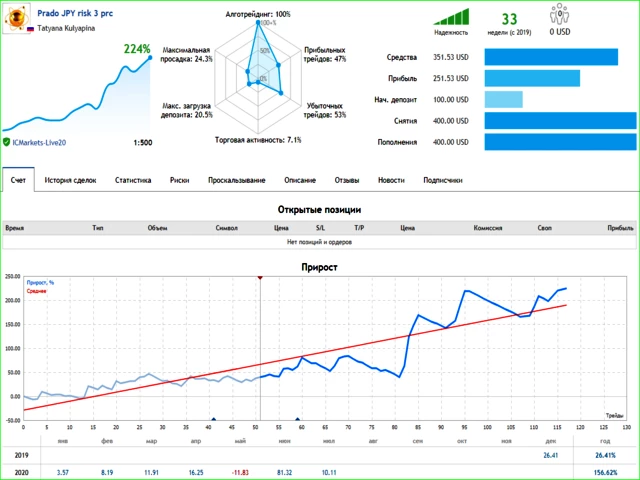Show the Подписчики tab
640x480 pixels.
tap(443, 180)
